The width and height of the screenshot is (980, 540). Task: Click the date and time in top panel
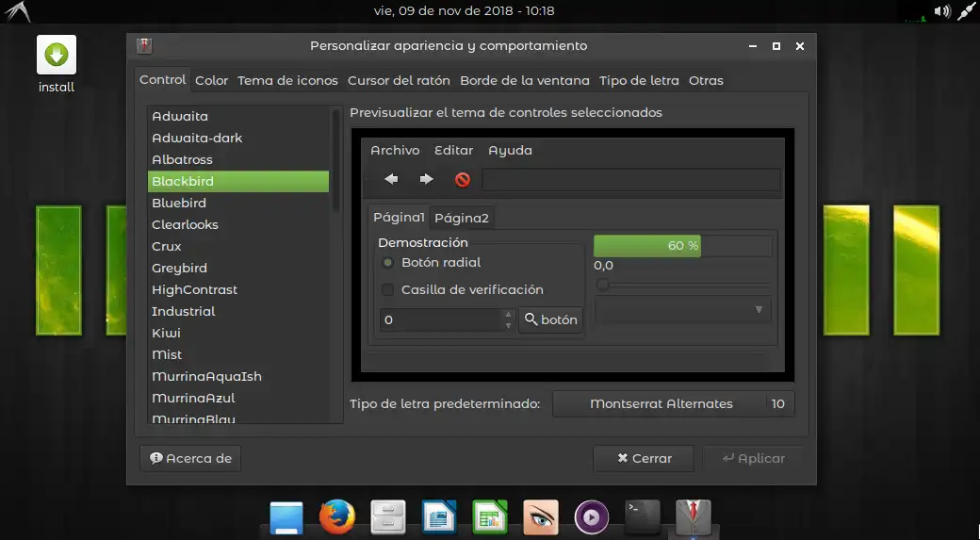(464, 10)
